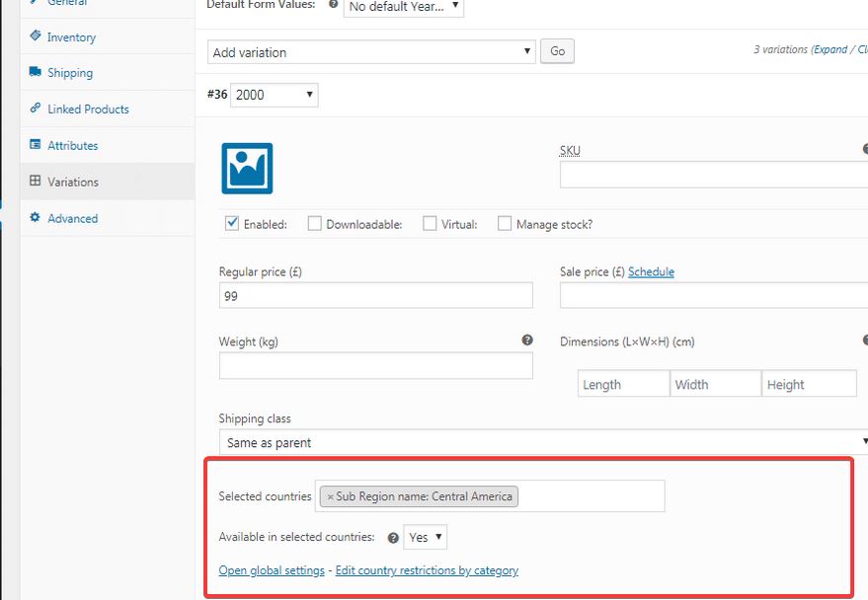Click the Regular price field showing 99
Viewport: 868px width, 600px height.
pyautogui.click(x=376, y=295)
